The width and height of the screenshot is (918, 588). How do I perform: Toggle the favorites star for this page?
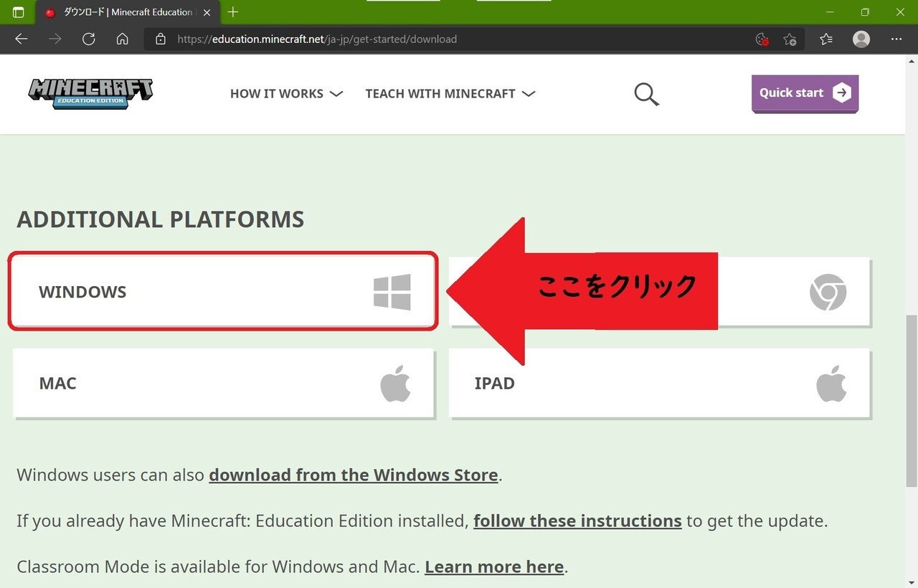[790, 39]
